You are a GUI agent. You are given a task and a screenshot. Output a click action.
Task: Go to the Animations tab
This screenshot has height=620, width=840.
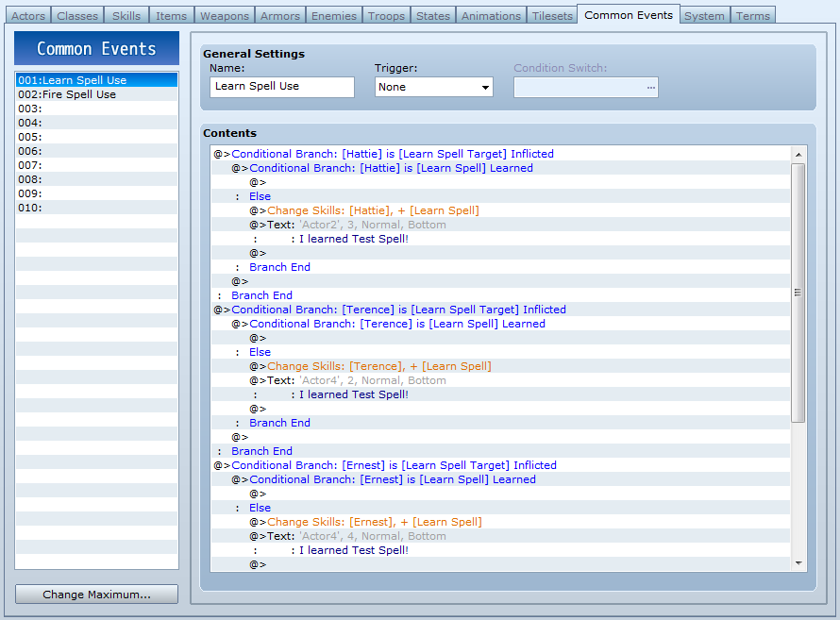[x=491, y=15]
